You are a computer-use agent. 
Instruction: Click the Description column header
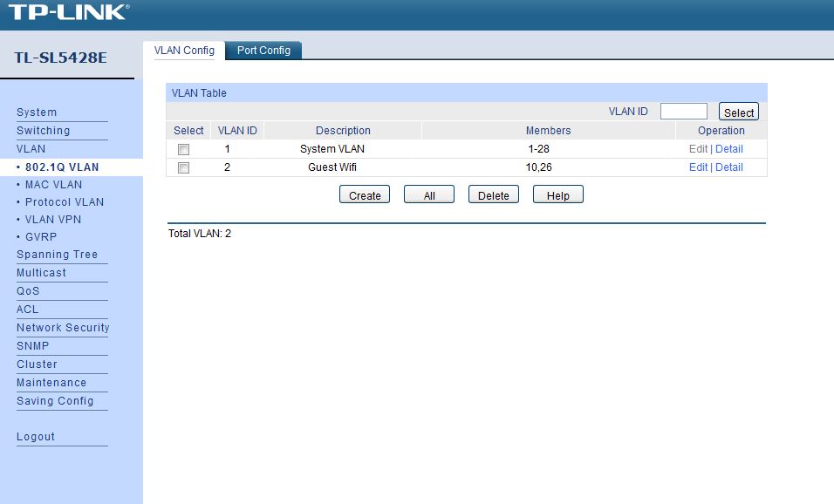(343, 131)
